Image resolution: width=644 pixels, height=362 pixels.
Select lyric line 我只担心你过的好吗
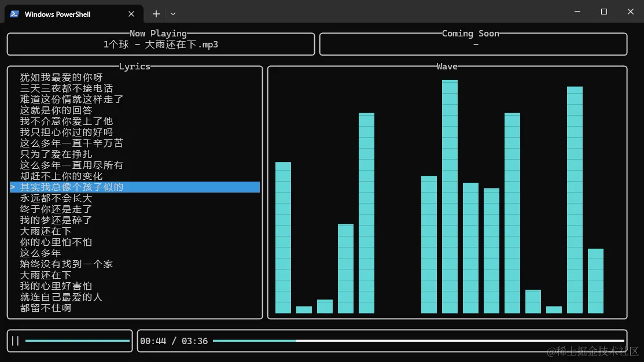coord(66,132)
